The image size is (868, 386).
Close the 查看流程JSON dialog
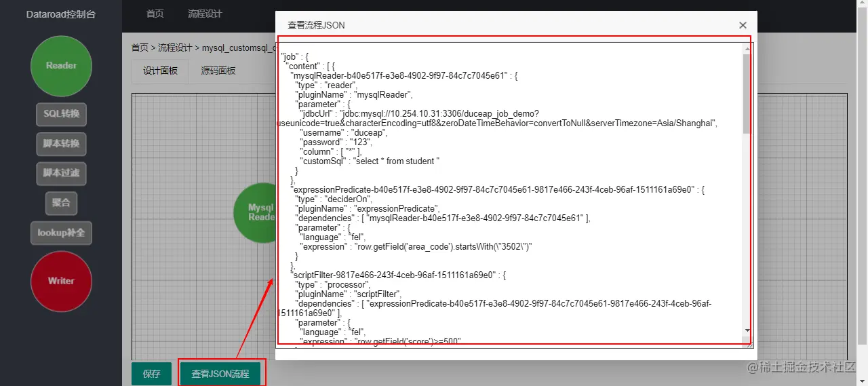[x=743, y=25]
